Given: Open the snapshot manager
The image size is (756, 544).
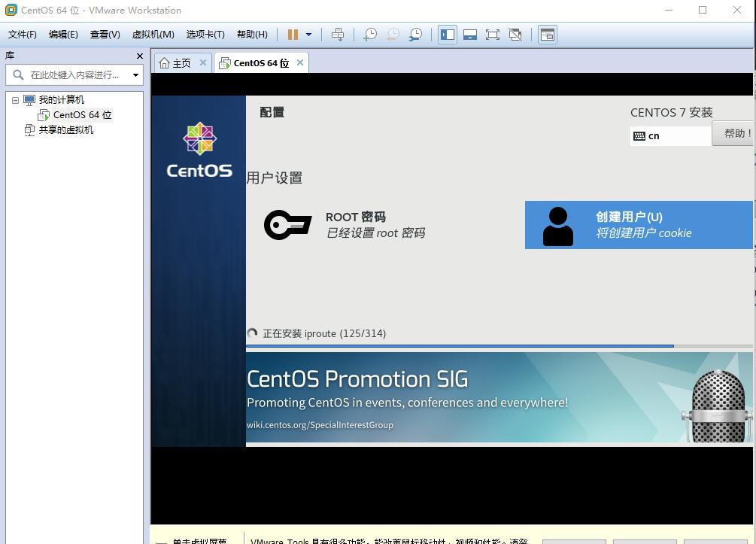Looking at the screenshot, I should pos(415,35).
